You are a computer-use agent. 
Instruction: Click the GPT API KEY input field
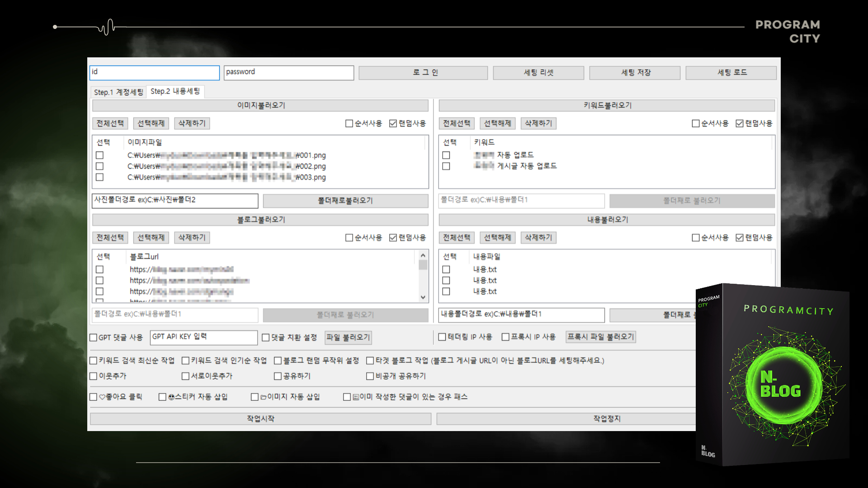(x=203, y=338)
